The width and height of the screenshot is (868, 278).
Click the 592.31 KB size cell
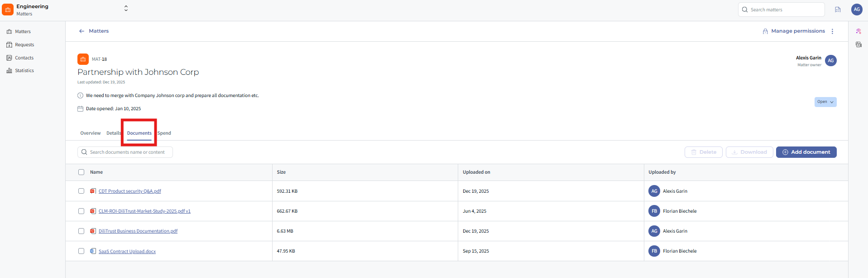287,191
